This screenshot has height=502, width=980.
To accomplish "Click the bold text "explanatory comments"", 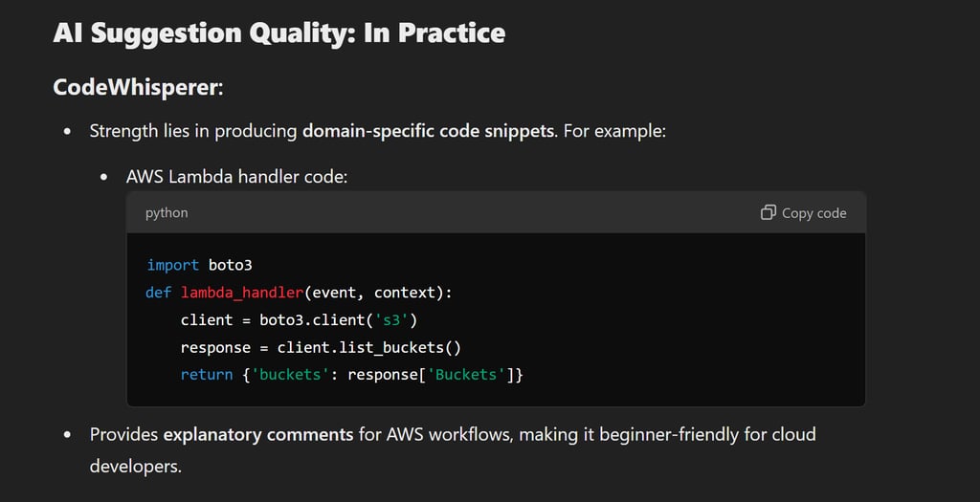I will tap(258, 434).
